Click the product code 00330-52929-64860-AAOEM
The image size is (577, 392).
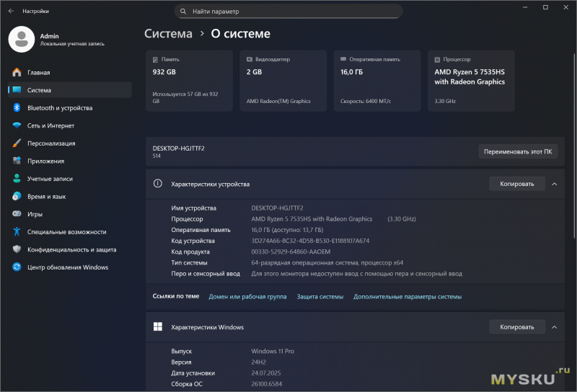pos(291,251)
